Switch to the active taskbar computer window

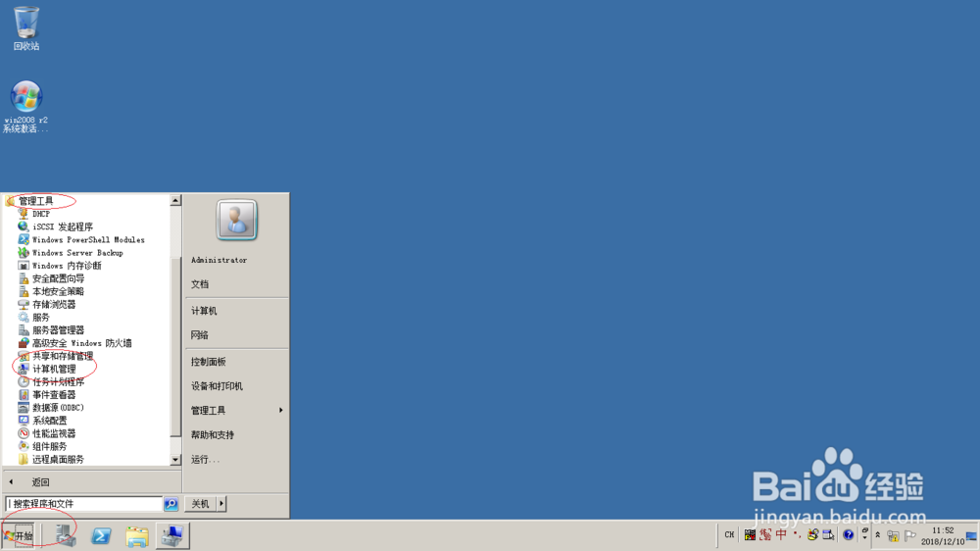click(171, 536)
